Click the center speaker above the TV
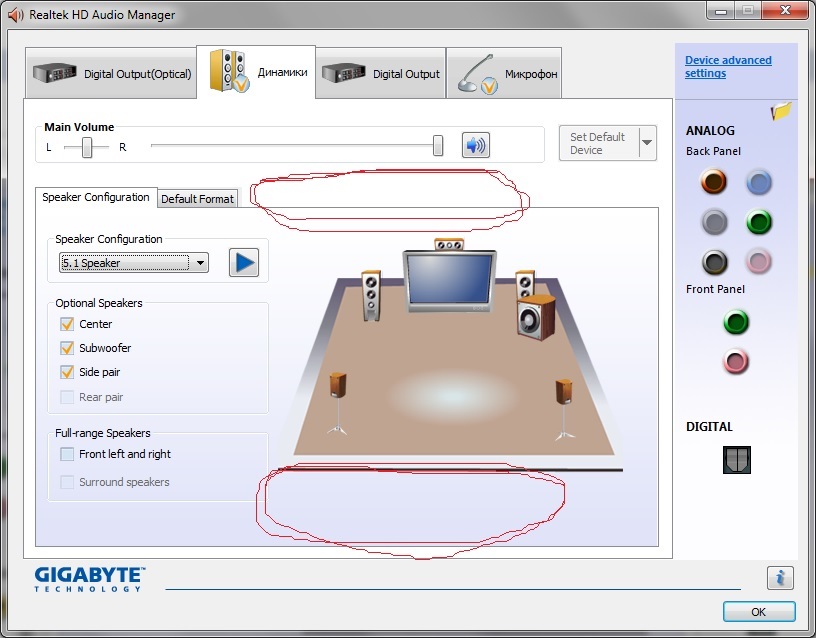Viewport: 824px width, 642px height. [449, 244]
